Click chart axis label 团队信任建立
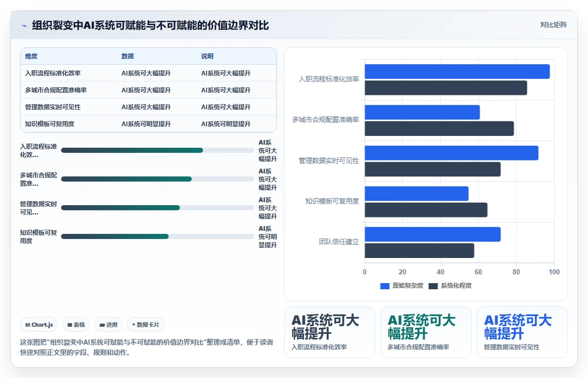This screenshot has width=588, height=378. 339,242
